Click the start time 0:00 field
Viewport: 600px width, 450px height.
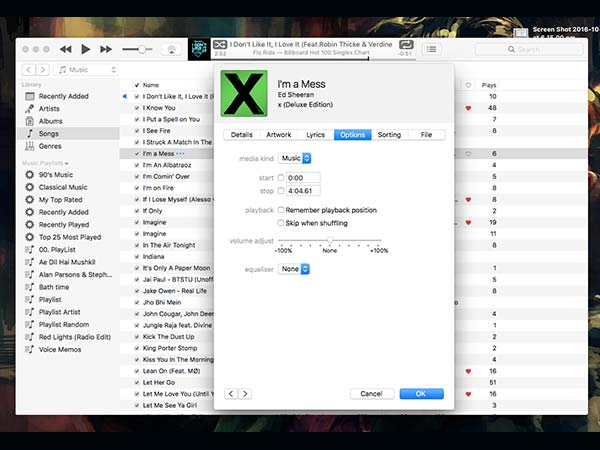click(x=303, y=178)
